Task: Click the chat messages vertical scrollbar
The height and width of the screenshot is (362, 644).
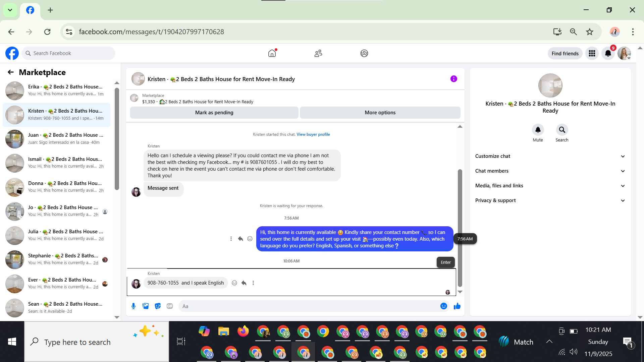Action: pos(460,228)
